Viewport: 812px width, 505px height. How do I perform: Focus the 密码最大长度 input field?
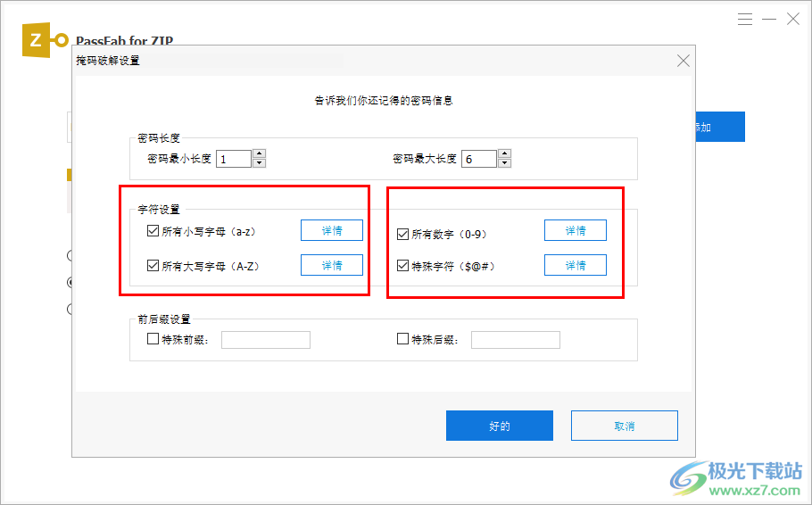point(479,159)
